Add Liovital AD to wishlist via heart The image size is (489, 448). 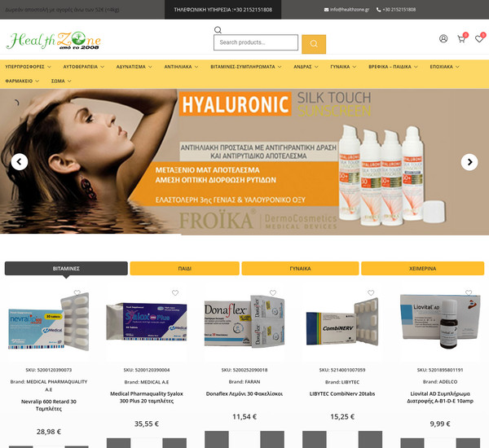click(x=469, y=292)
